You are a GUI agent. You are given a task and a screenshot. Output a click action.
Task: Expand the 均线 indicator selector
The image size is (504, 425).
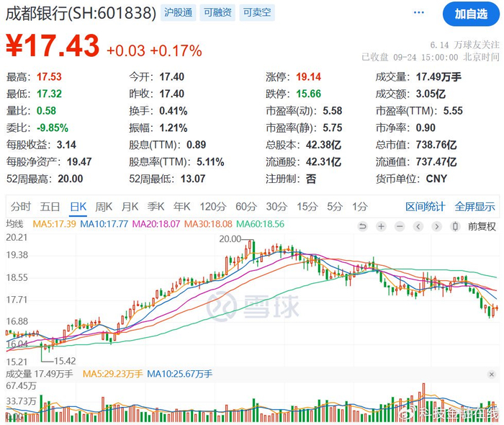pyautogui.click(x=15, y=224)
